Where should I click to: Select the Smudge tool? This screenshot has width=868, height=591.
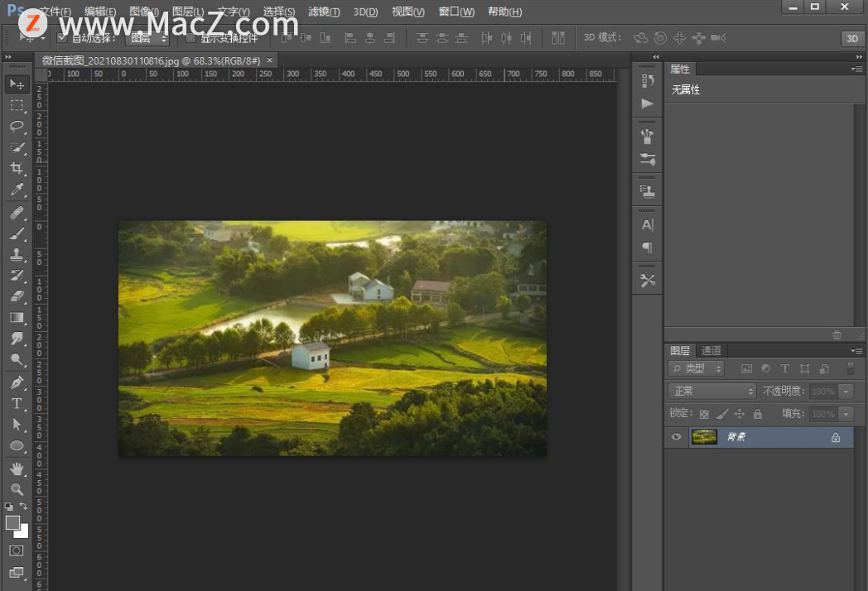point(17,339)
